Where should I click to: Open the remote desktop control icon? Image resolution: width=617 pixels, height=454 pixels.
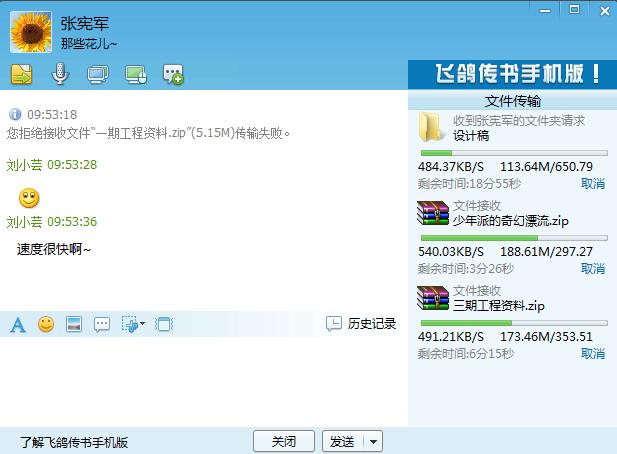[x=136, y=74]
